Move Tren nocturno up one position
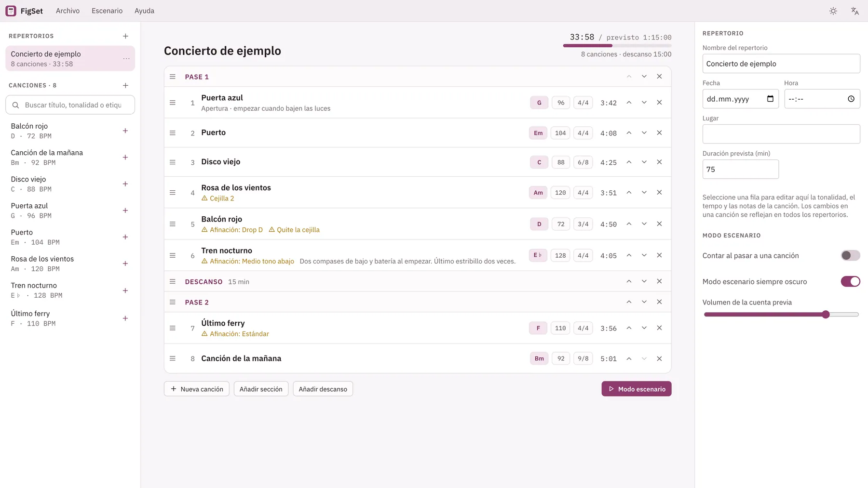The height and width of the screenshot is (488, 868). tap(629, 255)
